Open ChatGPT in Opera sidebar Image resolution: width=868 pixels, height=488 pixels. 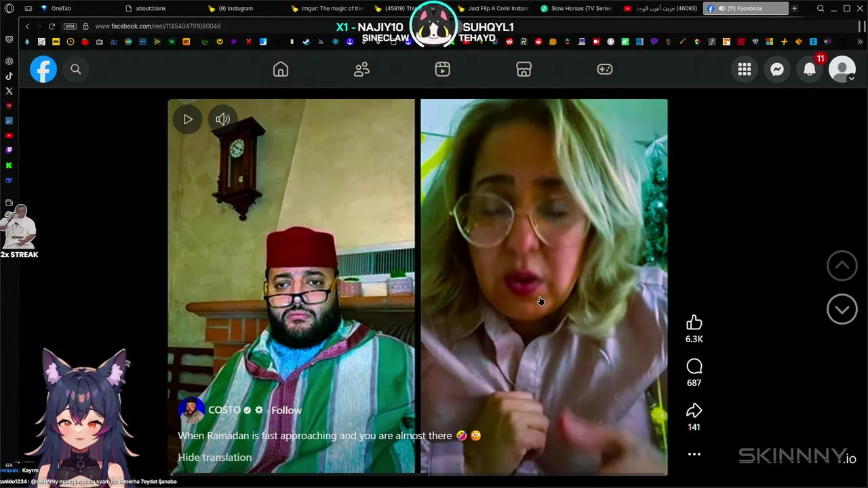9,61
